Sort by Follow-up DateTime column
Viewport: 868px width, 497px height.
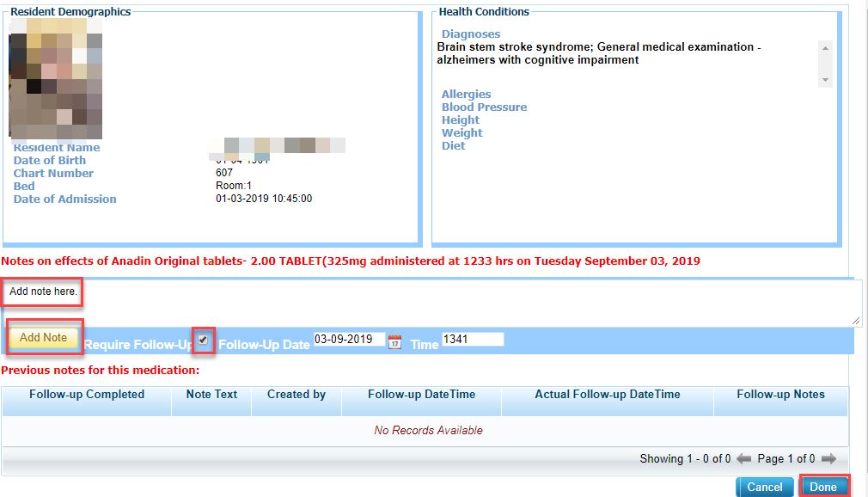(x=421, y=395)
